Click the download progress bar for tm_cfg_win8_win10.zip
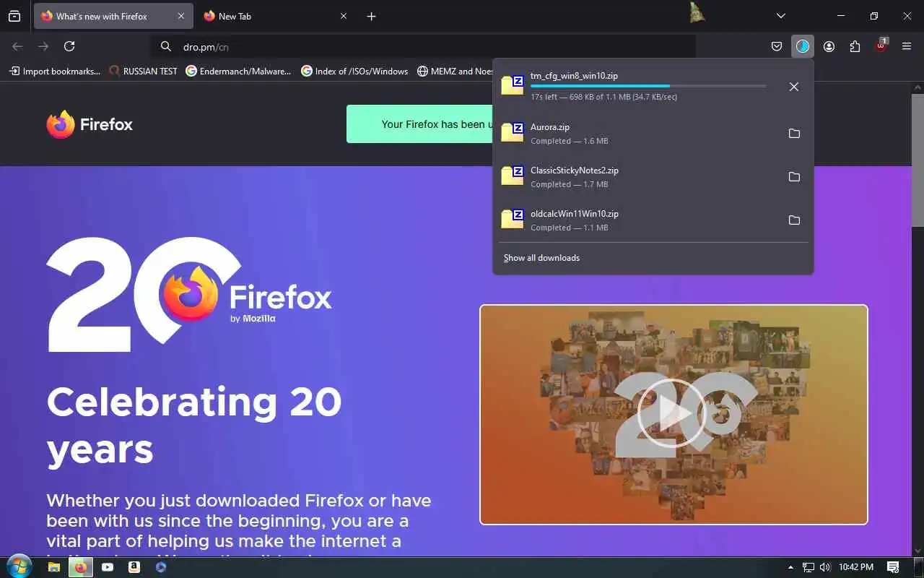Image resolution: width=924 pixels, height=578 pixels. [x=648, y=86]
